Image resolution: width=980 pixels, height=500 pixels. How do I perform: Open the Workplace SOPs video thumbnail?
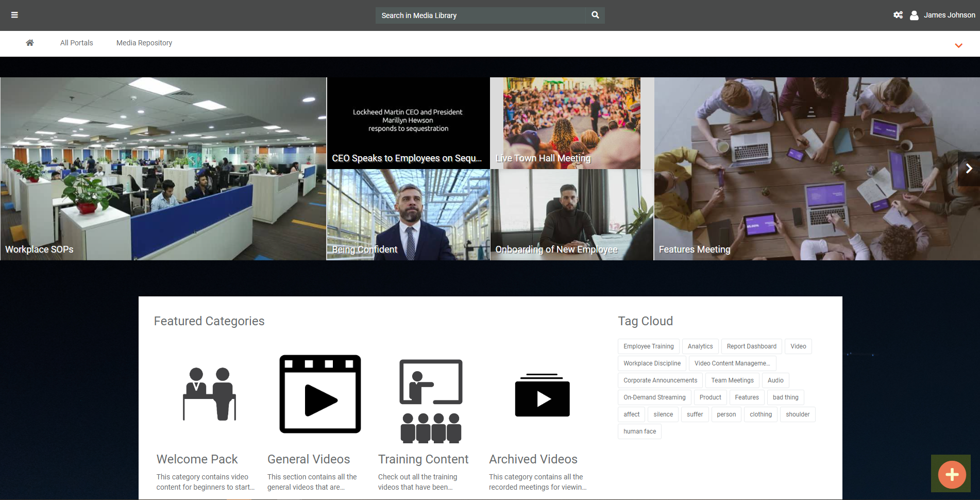click(163, 169)
